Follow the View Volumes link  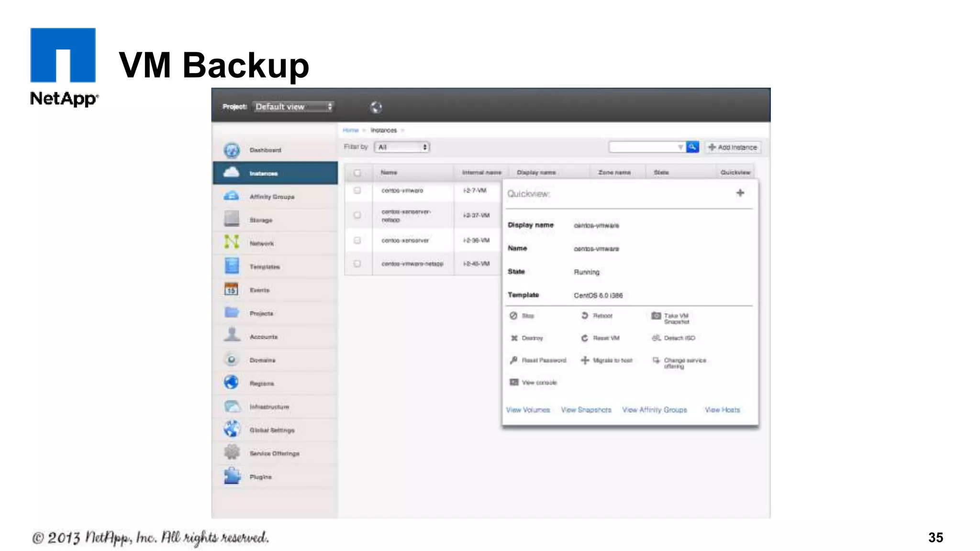528,410
